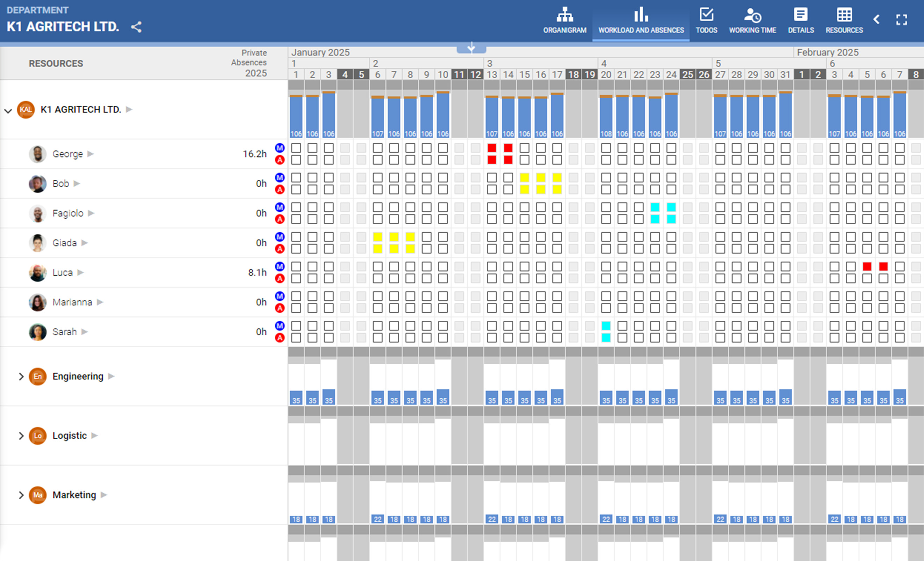
Task: Select the January 15 date header
Action: coord(525,74)
